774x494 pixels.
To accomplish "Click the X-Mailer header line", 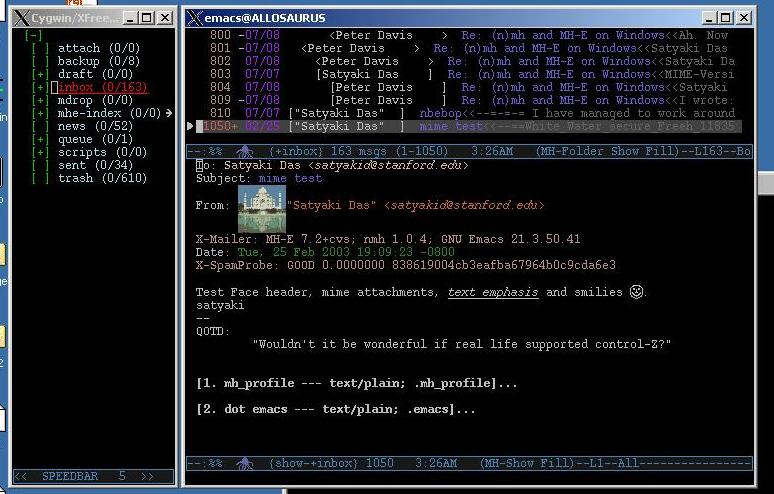I will point(388,239).
